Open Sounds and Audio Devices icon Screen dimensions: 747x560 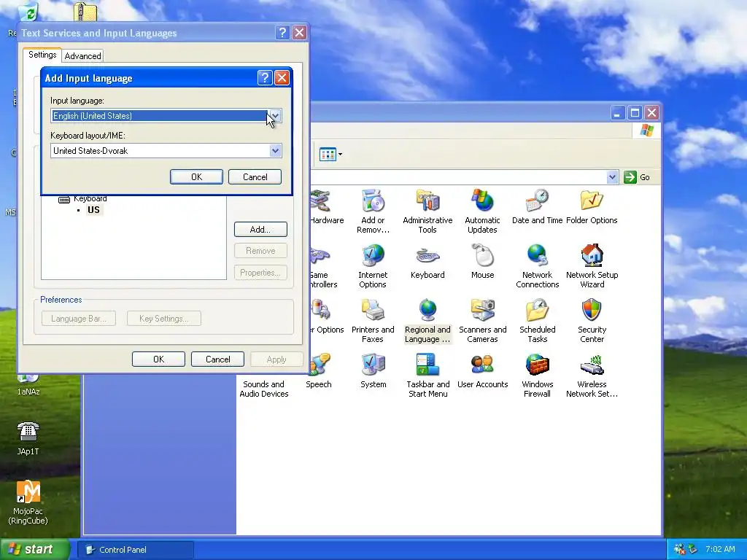click(x=264, y=389)
